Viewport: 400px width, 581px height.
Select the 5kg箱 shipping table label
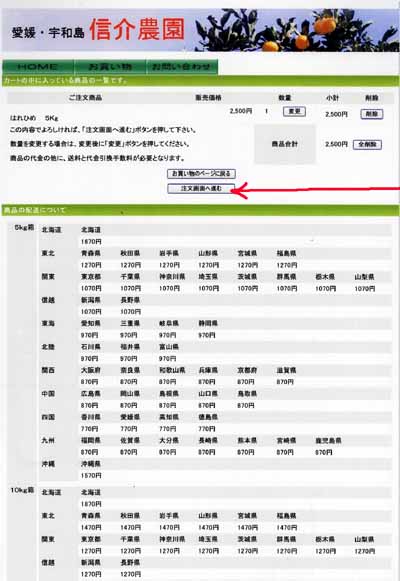pyautogui.click(x=24, y=228)
